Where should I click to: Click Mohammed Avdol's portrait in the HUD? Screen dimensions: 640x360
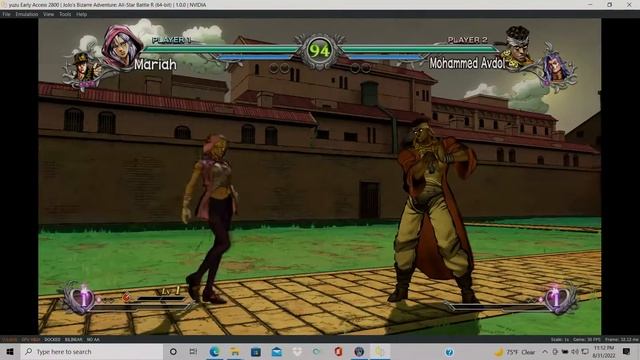(517, 46)
